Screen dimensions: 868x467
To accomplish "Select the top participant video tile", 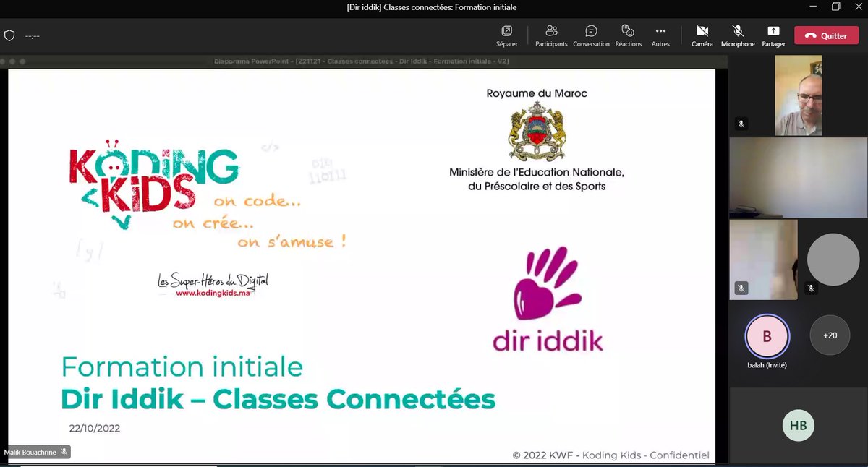I will point(799,95).
